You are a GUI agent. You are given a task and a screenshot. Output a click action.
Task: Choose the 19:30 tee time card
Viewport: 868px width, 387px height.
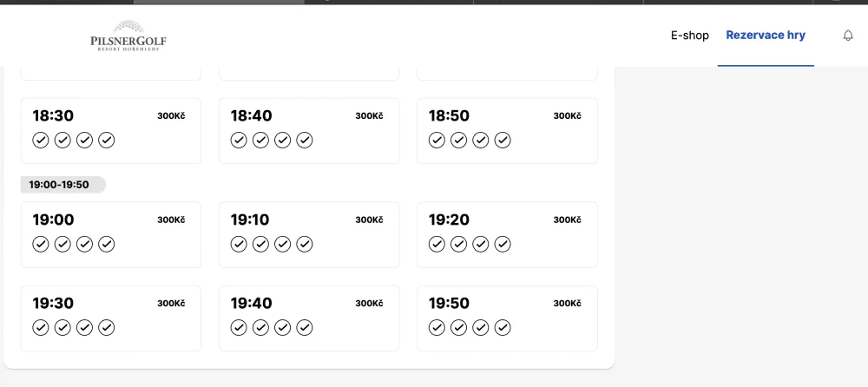[111, 318]
